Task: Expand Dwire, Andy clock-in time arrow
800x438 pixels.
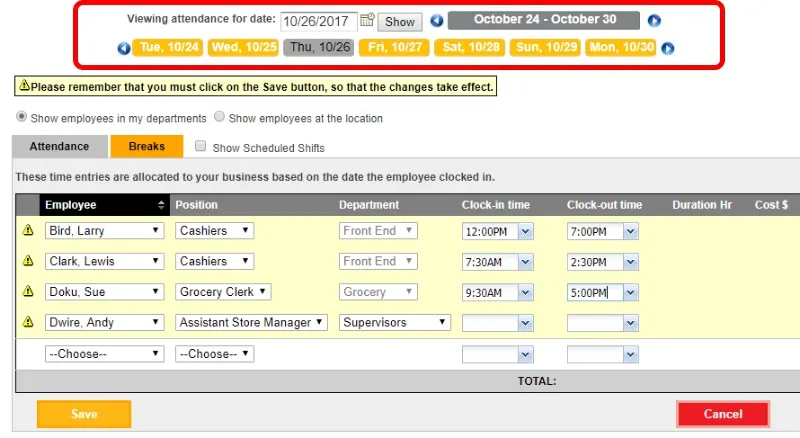Action: tap(526, 323)
